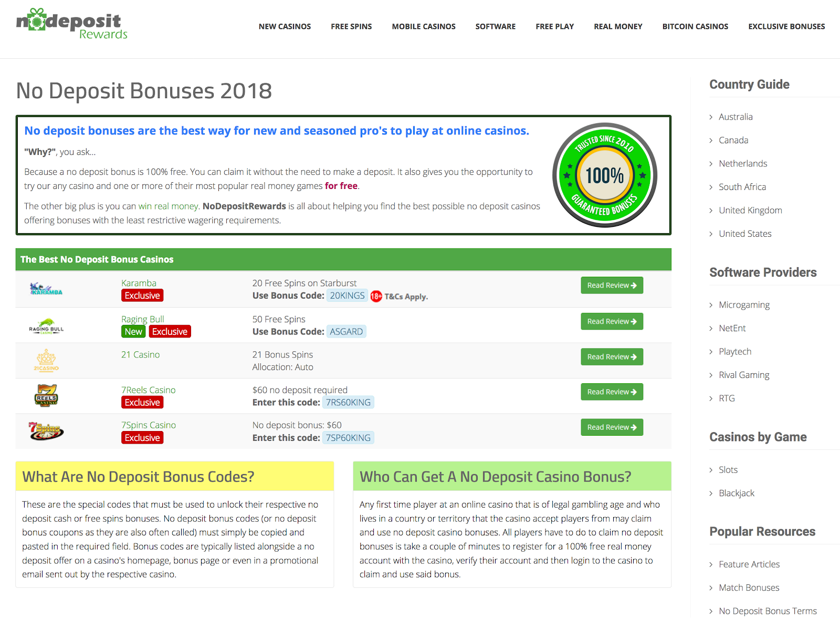Image resolution: width=840 pixels, height=620 pixels.
Task: Browse casinos by Blackjack game
Action: click(x=737, y=493)
